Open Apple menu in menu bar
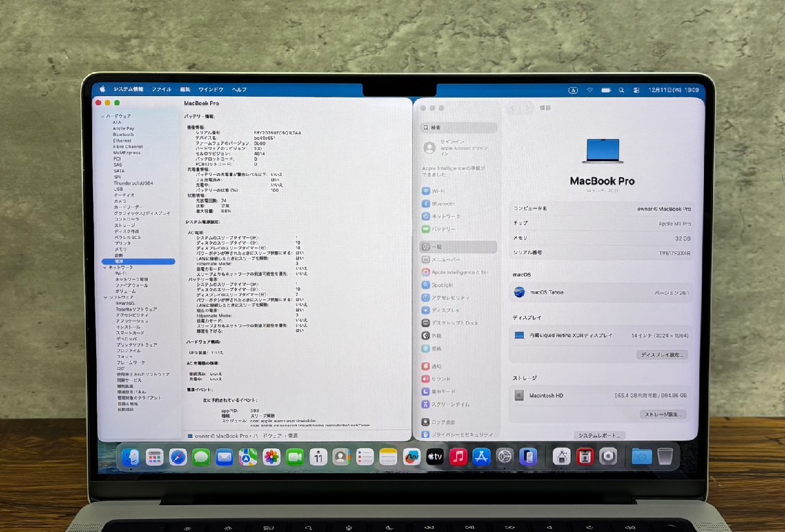 click(x=101, y=89)
